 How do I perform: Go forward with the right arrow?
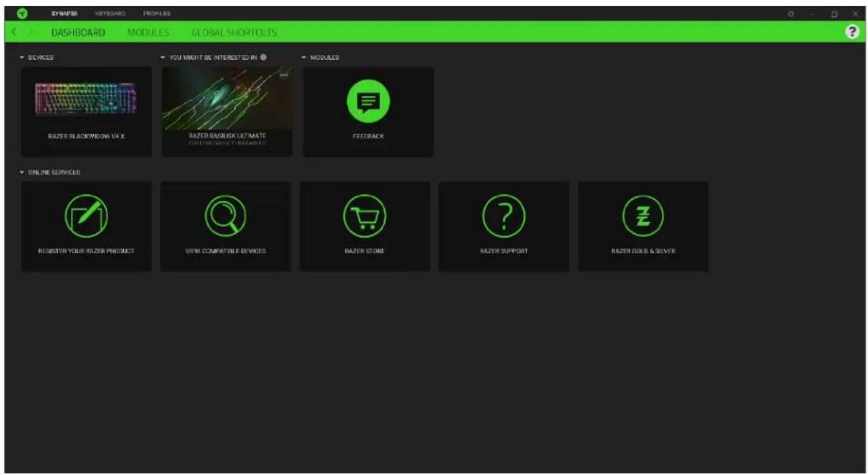click(x=30, y=32)
